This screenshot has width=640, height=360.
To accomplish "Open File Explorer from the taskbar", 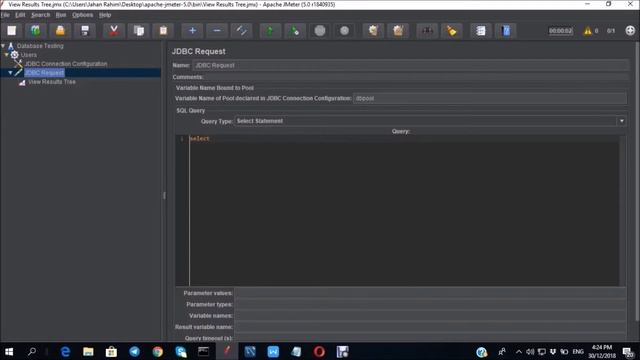I will coord(88,351).
